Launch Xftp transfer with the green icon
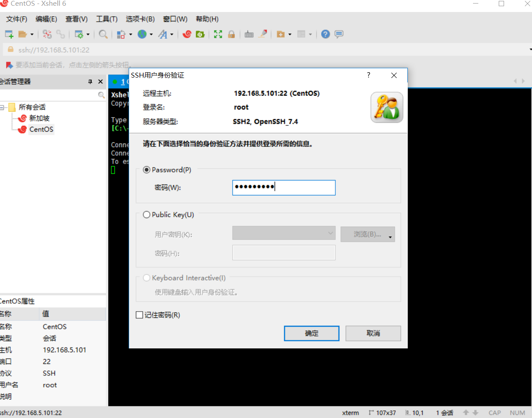The width and height of the screenshot is (532, 418). pos(200,34)
